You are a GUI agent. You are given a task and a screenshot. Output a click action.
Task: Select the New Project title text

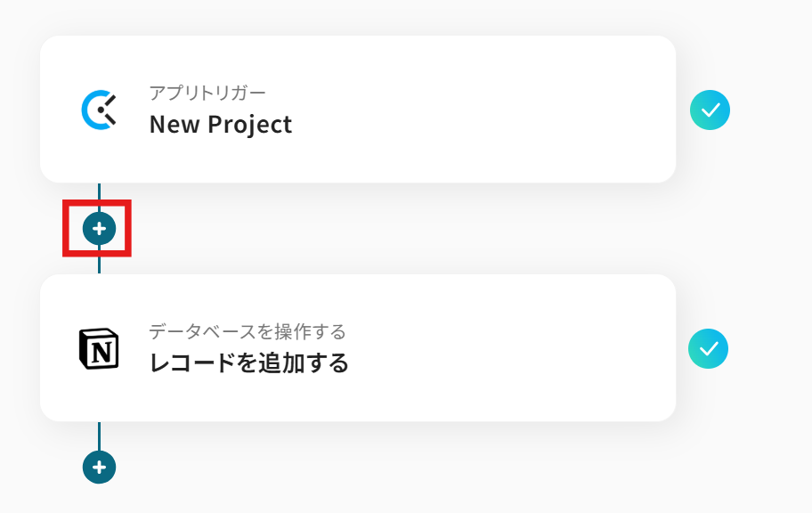[x=220, y=124]
